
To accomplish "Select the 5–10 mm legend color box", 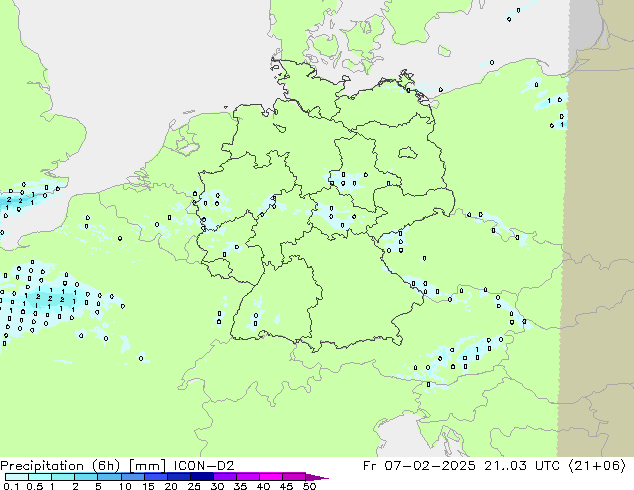I will coord(109,477).
